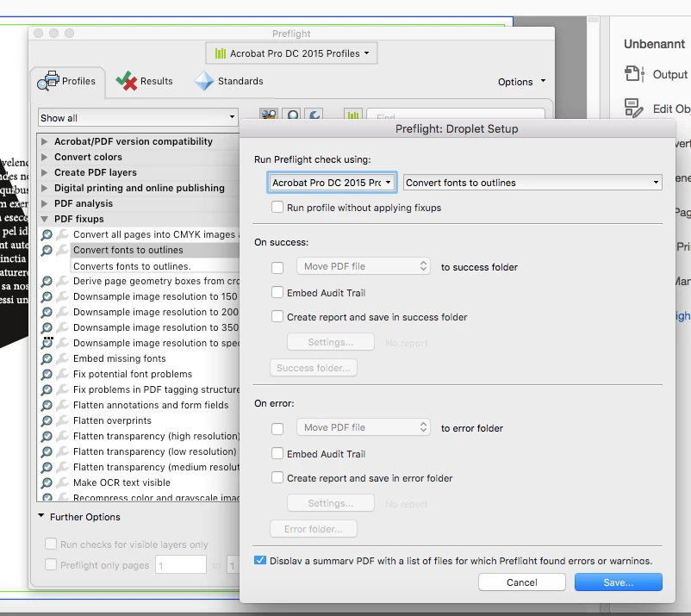
Task: Click wrench icon of Flatten transparency (high resolution)
Action: click(x=63, y=436)
